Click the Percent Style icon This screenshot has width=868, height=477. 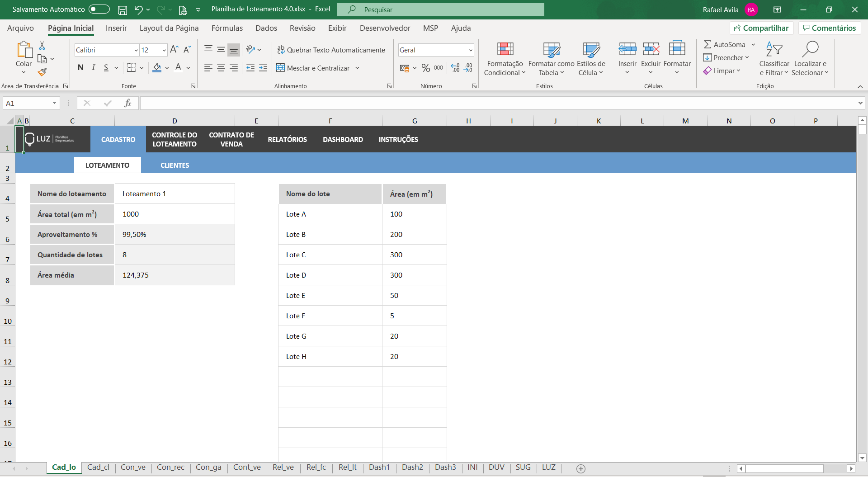coord(425,68)
